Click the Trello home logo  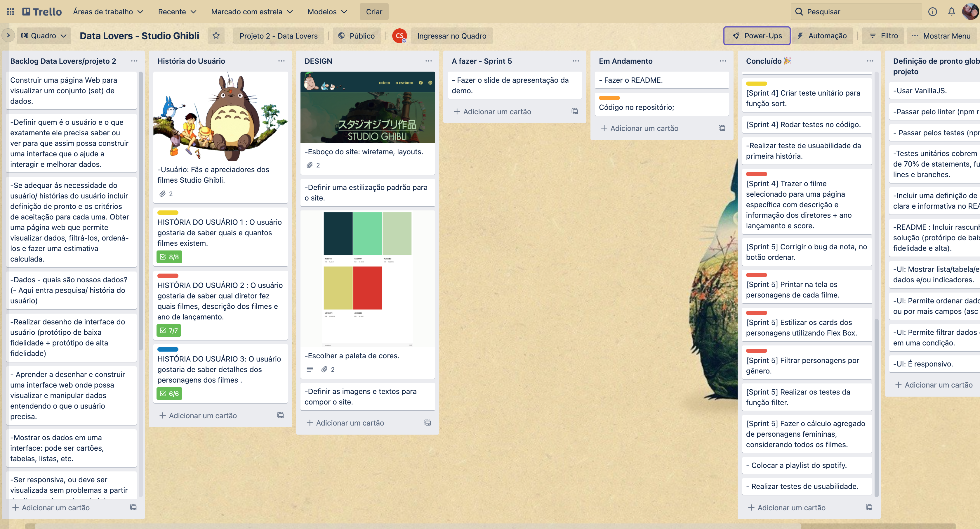(42, 11)
